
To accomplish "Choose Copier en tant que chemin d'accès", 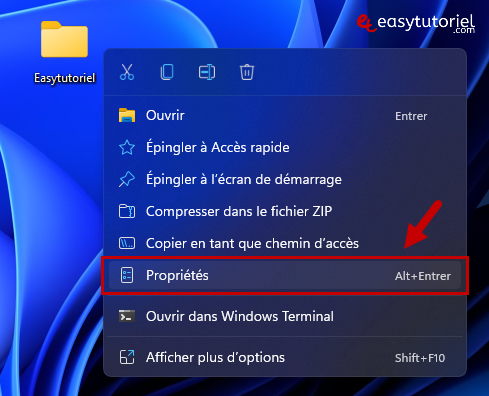I will [x=285, y=244].
